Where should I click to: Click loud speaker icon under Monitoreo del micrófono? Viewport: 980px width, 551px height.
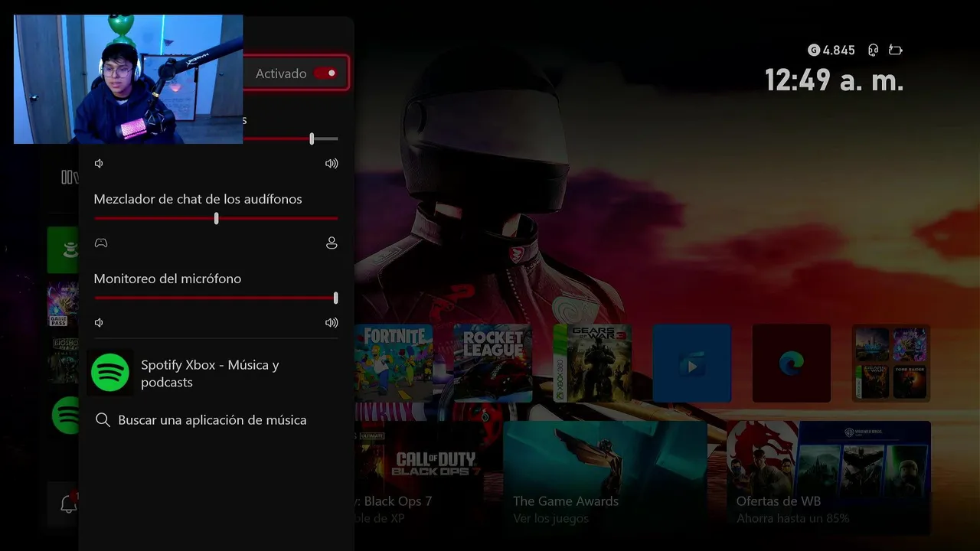click(332, 322)
